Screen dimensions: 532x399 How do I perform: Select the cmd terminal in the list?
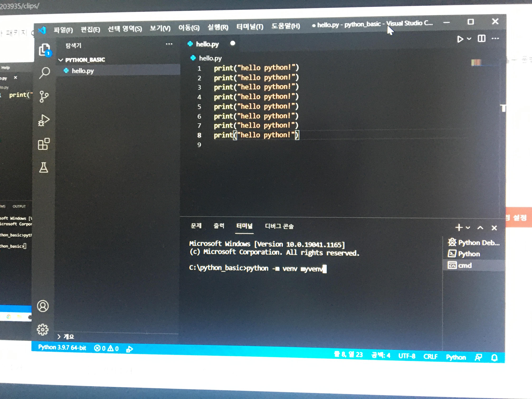pyautogui.click(x=464, y=265)
